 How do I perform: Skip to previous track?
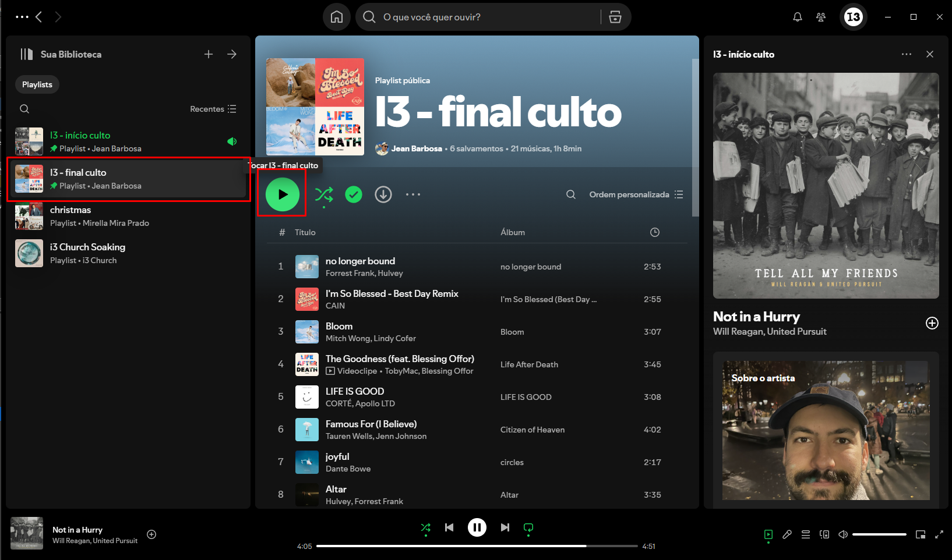[449, 527]
